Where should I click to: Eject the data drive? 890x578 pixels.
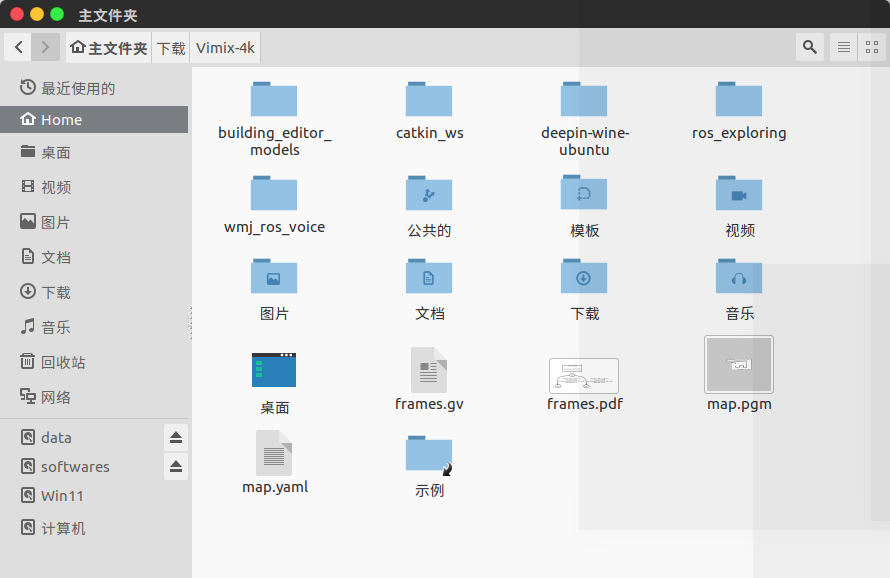coord(176,437)
